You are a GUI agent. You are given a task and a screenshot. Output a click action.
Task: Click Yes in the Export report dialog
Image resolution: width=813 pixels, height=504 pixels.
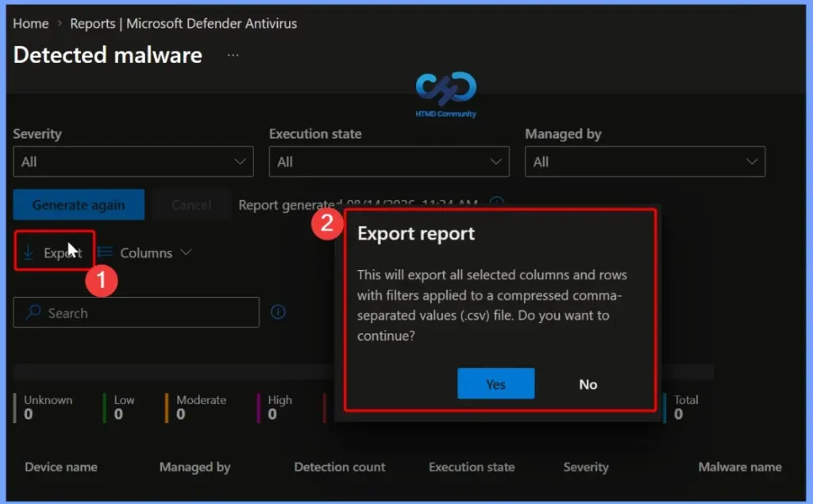click(495, 383)
